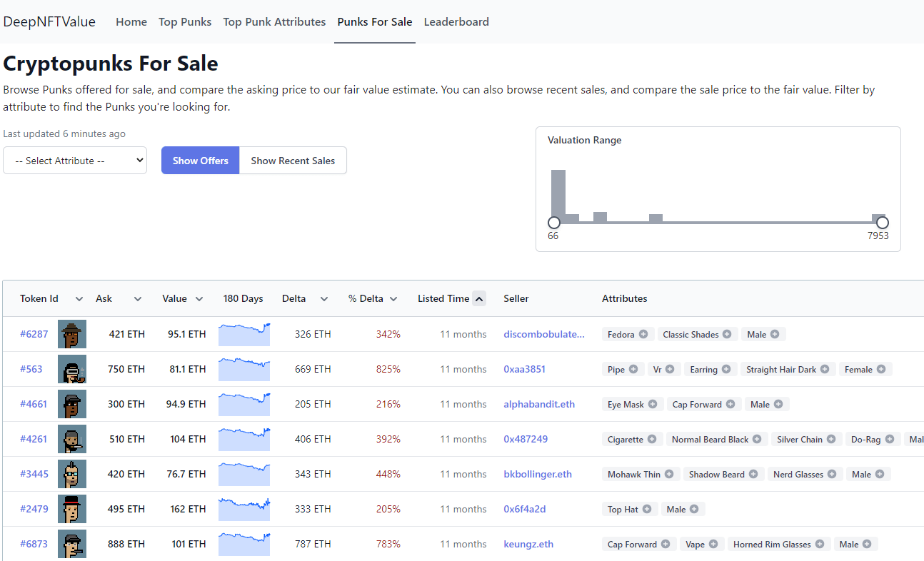The width and height of the screenshot is (924, 561).
Task: Click the plus icon on Top Hat tag
Action: pos(647,509)
